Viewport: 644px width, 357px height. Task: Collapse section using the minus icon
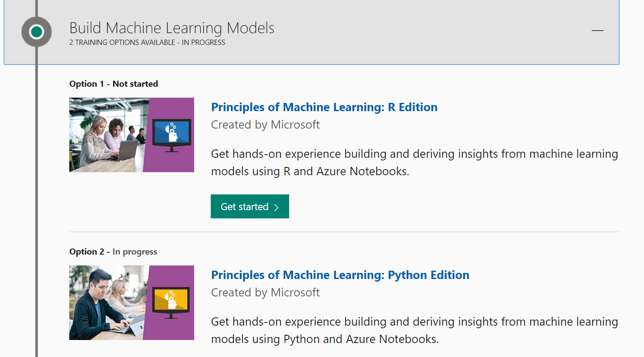coord(597,31)
